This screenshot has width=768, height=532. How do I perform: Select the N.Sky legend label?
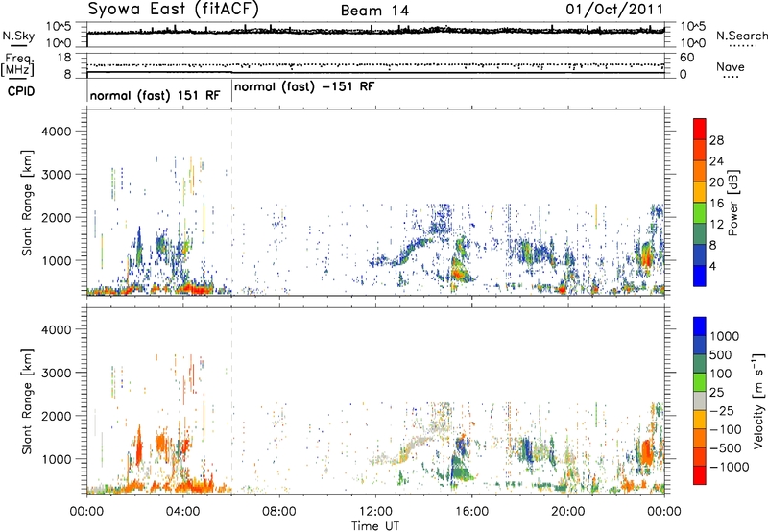click(x=18, y=36)
